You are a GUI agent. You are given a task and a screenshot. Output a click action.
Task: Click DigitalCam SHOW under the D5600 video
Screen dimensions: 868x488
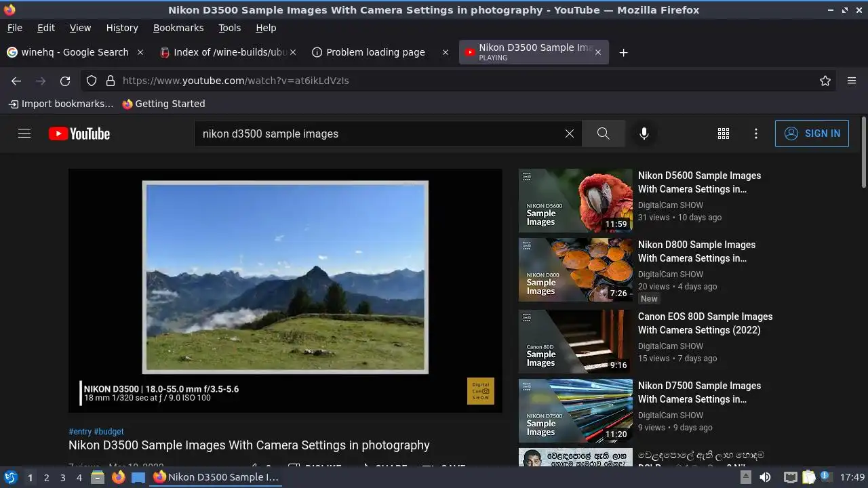pos(670,205)
